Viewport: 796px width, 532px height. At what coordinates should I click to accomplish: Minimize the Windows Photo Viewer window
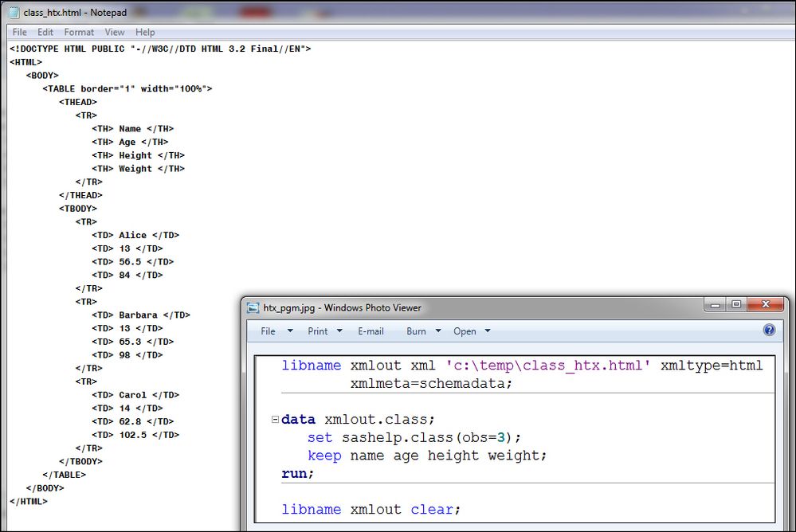coord(716,305)
